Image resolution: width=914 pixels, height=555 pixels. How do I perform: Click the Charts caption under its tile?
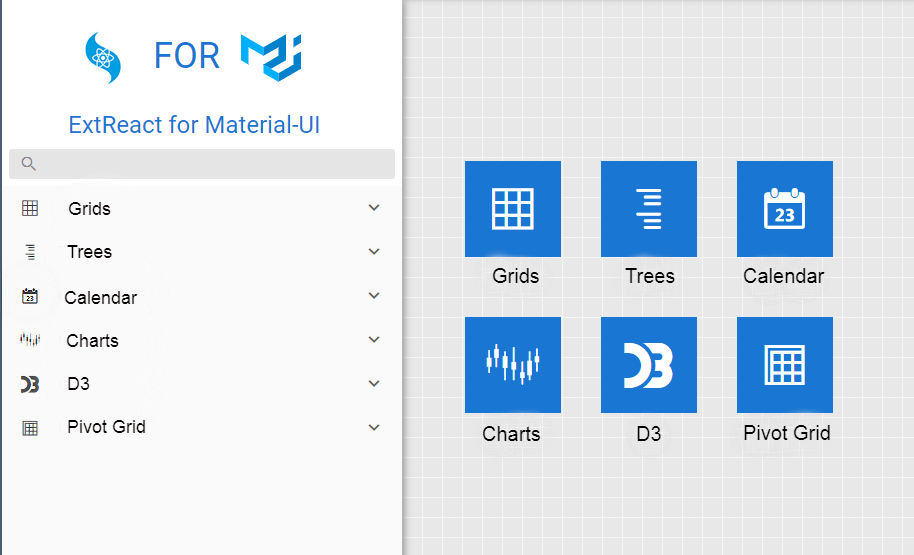pos(511,434)
